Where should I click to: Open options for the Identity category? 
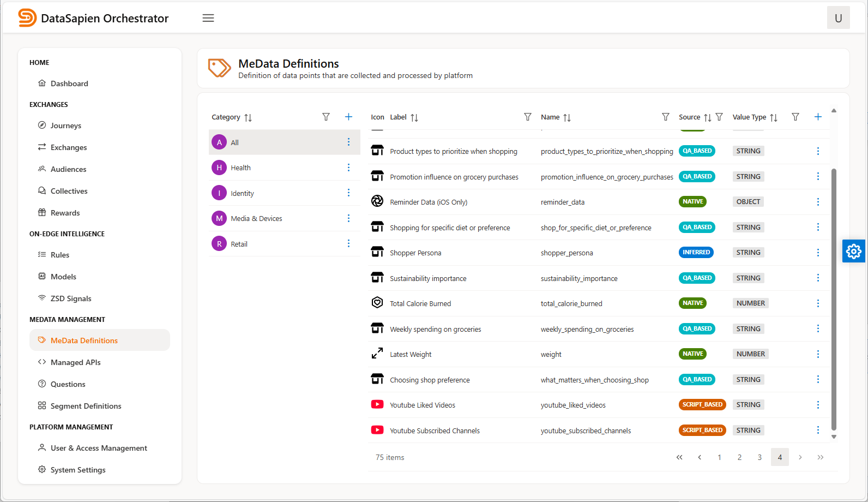pyautogui.click(x=349, y=193)
